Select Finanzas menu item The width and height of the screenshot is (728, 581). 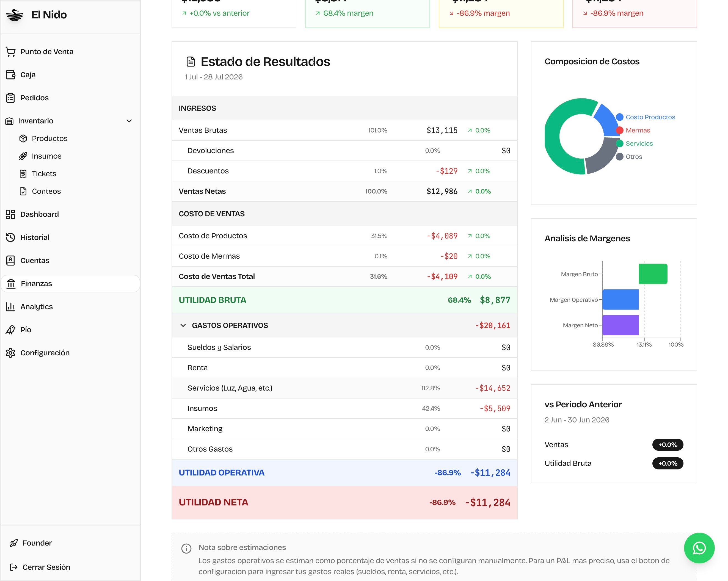[x=70, y=284]
